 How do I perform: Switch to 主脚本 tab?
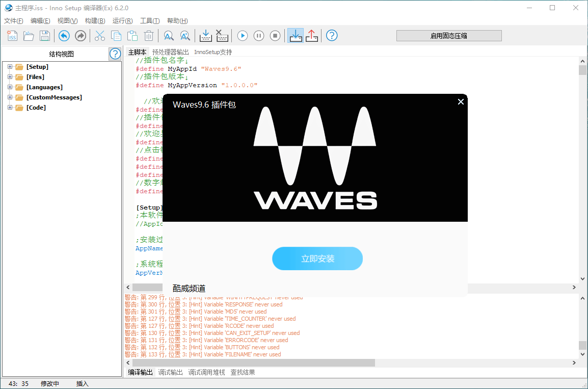[137, 52]
